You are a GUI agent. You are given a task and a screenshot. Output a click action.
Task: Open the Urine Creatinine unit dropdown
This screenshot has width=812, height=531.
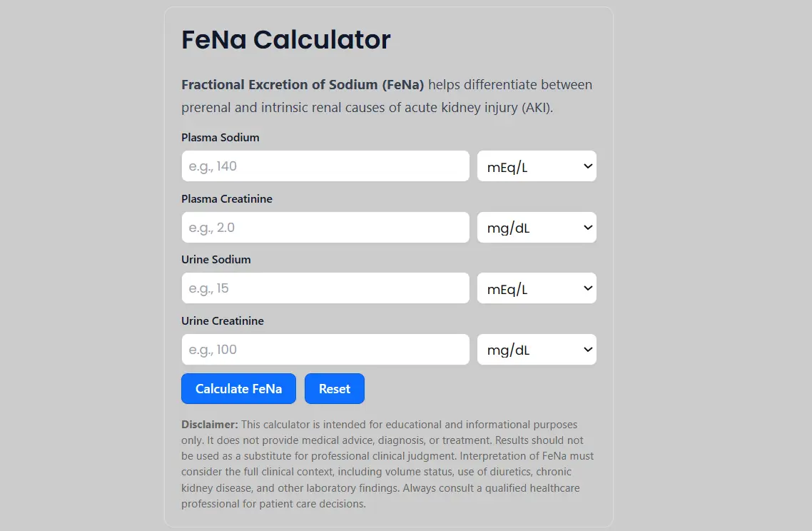(x=537, y=349)
